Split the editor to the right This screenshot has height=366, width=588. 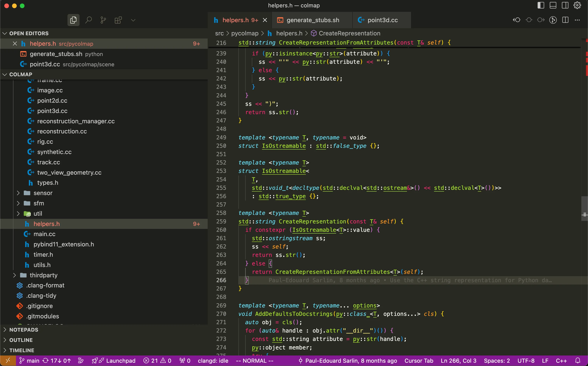[x=565, y=20]
